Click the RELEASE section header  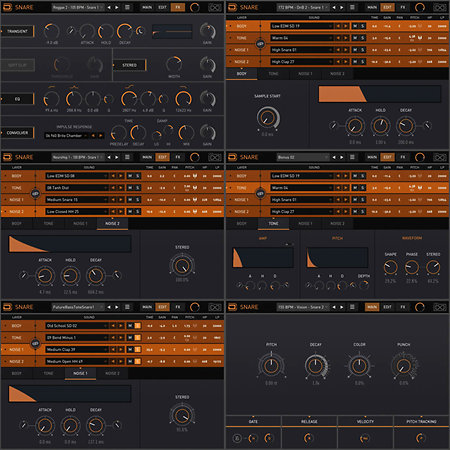coord(309,421)
